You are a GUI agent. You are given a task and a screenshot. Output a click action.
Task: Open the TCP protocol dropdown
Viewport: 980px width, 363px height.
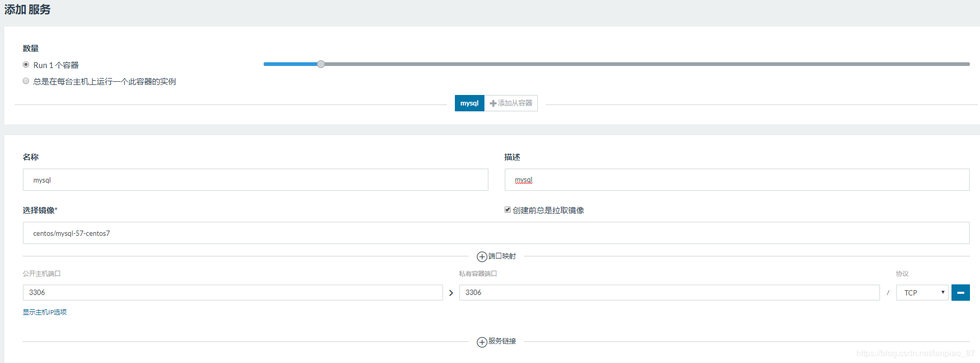tap(922, 292)
